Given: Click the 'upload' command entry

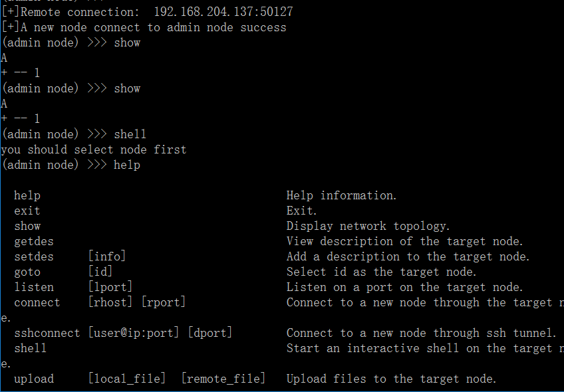Looking at the screenshot, I should pyautogui.click(x=34, y=379).
